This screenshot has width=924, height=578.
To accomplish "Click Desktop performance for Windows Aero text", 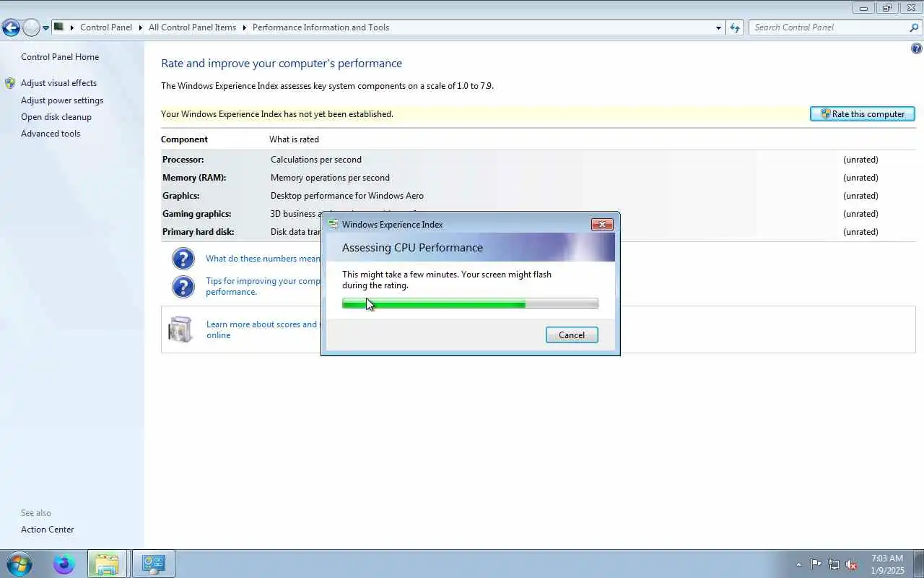I will click(347, 196).
